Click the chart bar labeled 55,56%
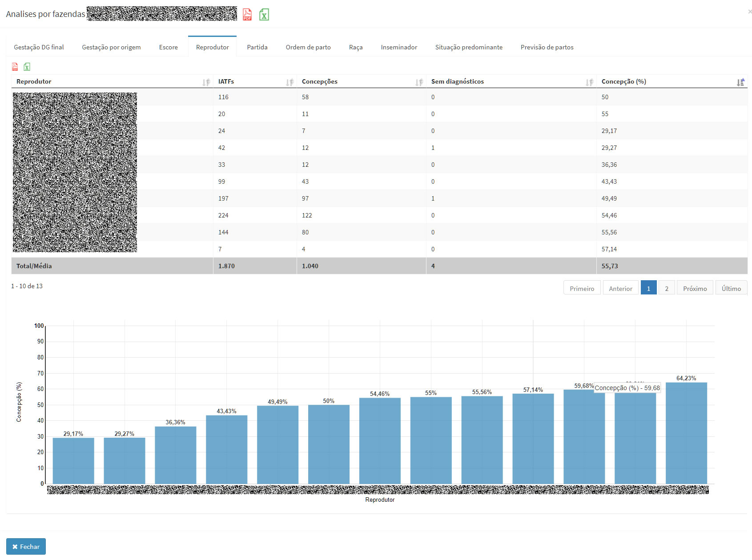Screen dimensions: 752x560 482,440
